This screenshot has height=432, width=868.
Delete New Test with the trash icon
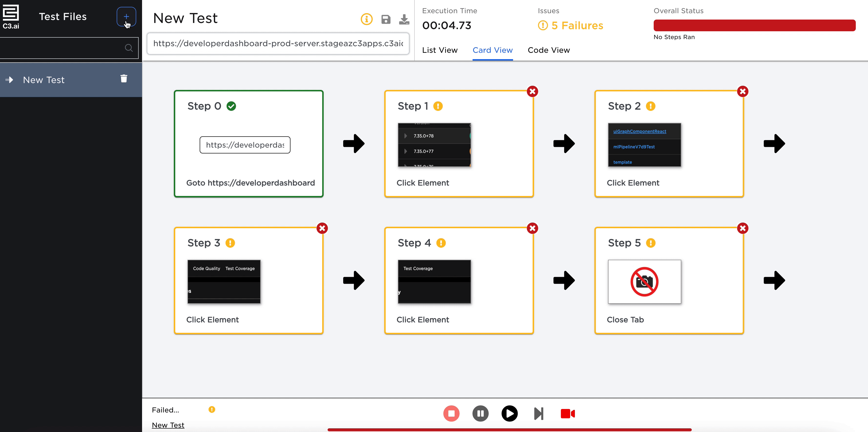tap(124, 79)
